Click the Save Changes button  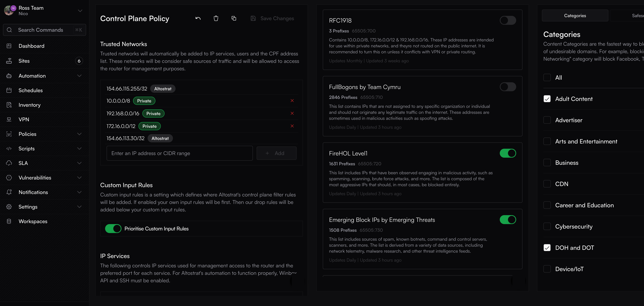tap(272, 18)
